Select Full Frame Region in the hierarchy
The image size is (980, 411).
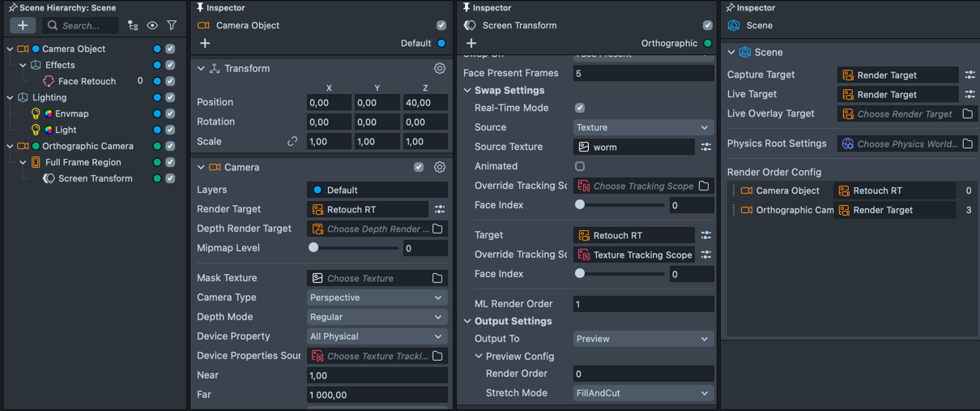pos(83,162)
